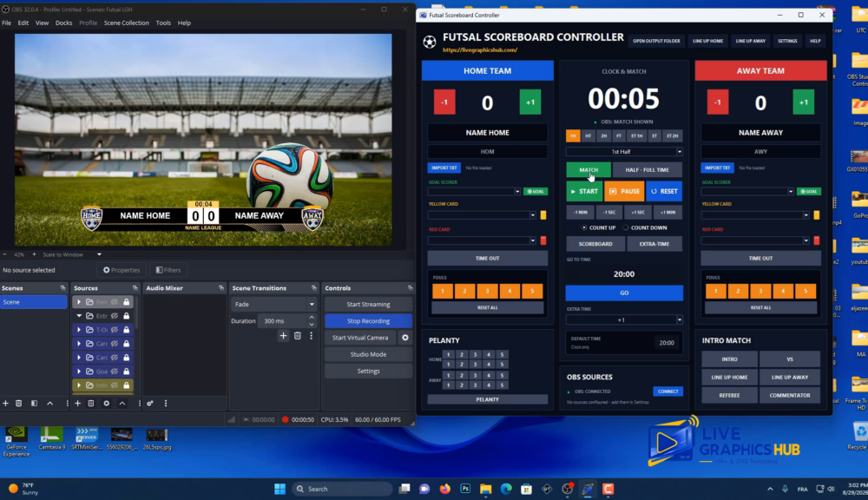Viewport: 868px width, 500px height.
Task: Move the source up with the arrow in the Sources panel
Action: pyautogui.click(x=122, y=404)
